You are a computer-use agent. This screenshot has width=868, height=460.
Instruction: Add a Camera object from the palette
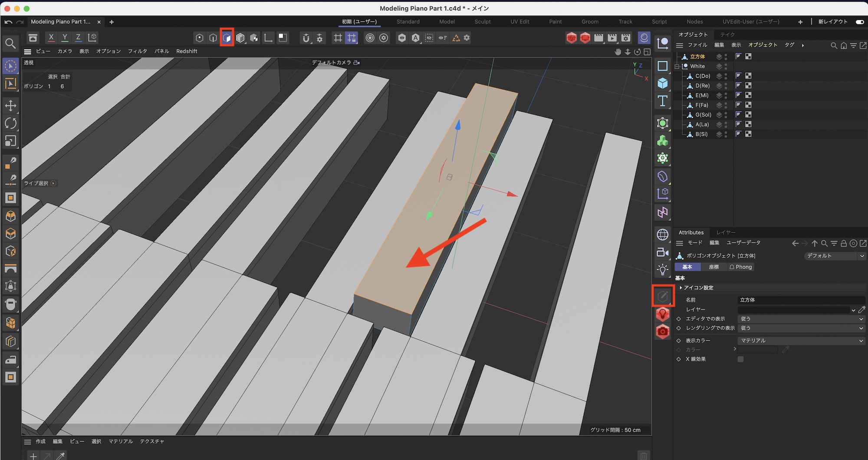662,252
